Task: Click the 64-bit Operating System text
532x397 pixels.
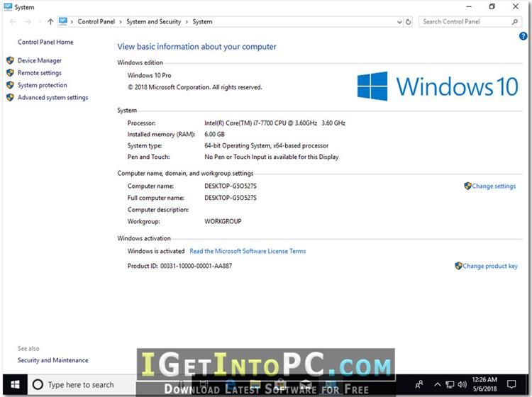Action: 266,146
